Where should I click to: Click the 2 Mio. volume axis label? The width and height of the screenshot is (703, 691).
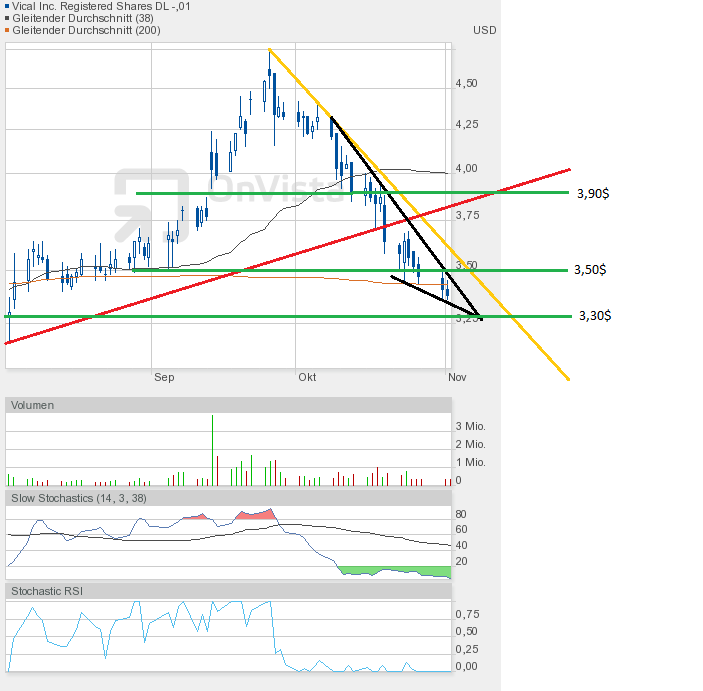pyautogui.click(x=470, y=444)
